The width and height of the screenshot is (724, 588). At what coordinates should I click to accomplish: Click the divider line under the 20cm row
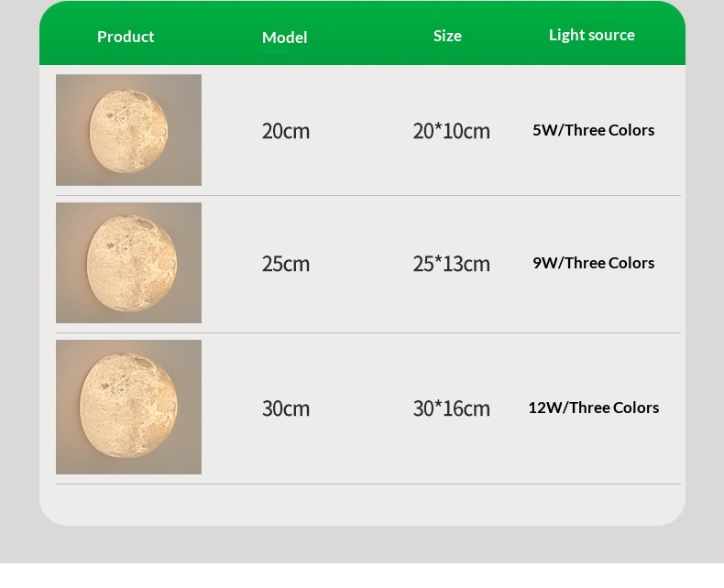click(368, 195)
